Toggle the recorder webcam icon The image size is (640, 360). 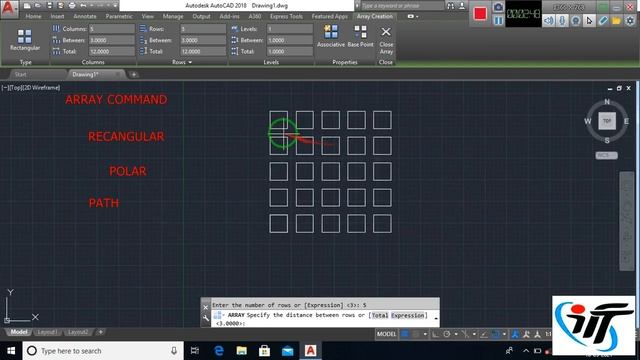tap(576, 20)
